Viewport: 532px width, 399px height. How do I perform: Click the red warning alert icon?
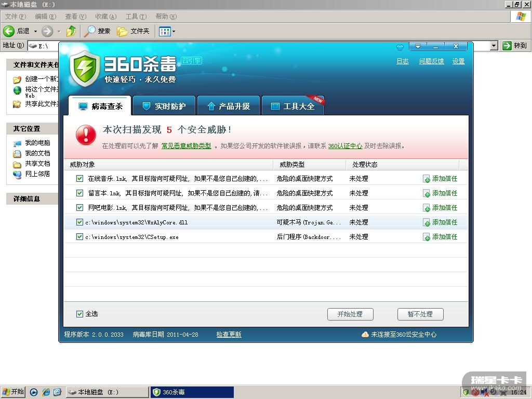(x=86, y=135)
